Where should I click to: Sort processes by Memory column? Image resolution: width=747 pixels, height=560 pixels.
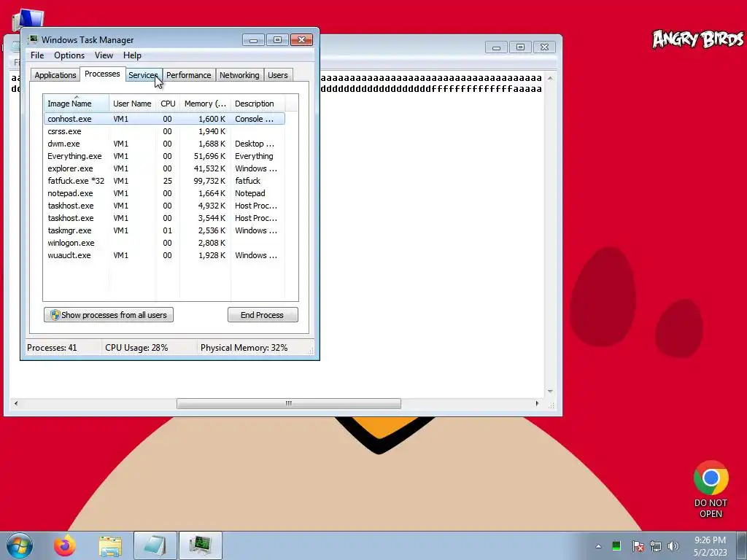pos(205,104)
